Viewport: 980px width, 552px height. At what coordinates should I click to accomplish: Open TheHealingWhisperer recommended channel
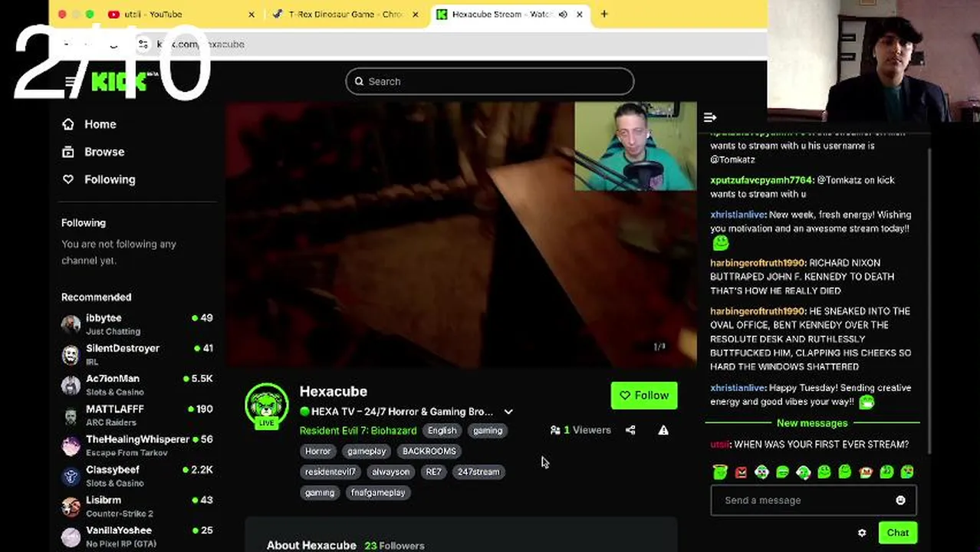point(137,445)
